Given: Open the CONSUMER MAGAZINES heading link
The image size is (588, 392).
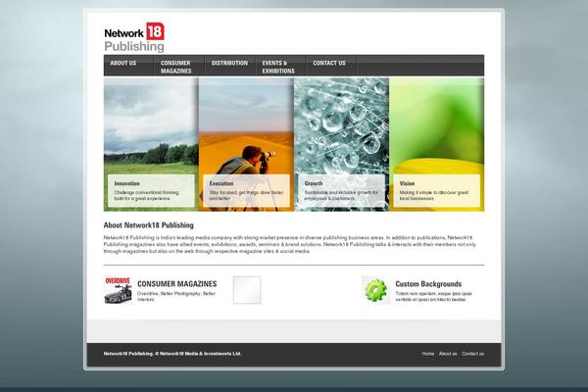Looking at the screenshot, I should coord(177,284).
